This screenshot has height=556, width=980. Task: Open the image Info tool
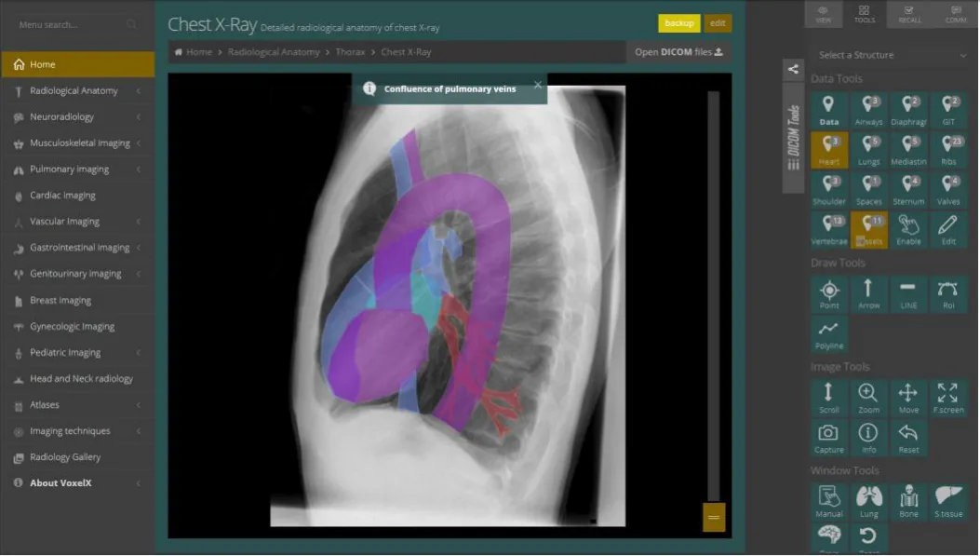[x=868, y=439]
